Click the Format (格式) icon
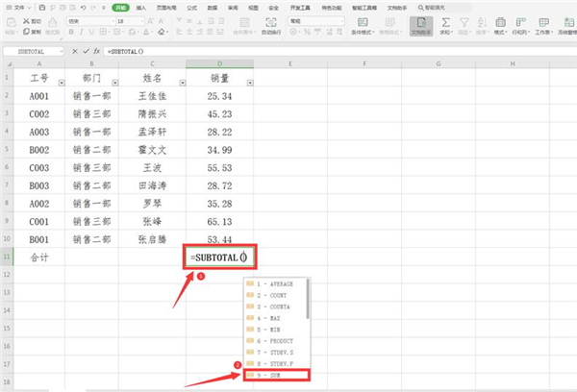The image size is (577, 392). tap(500, 22)
